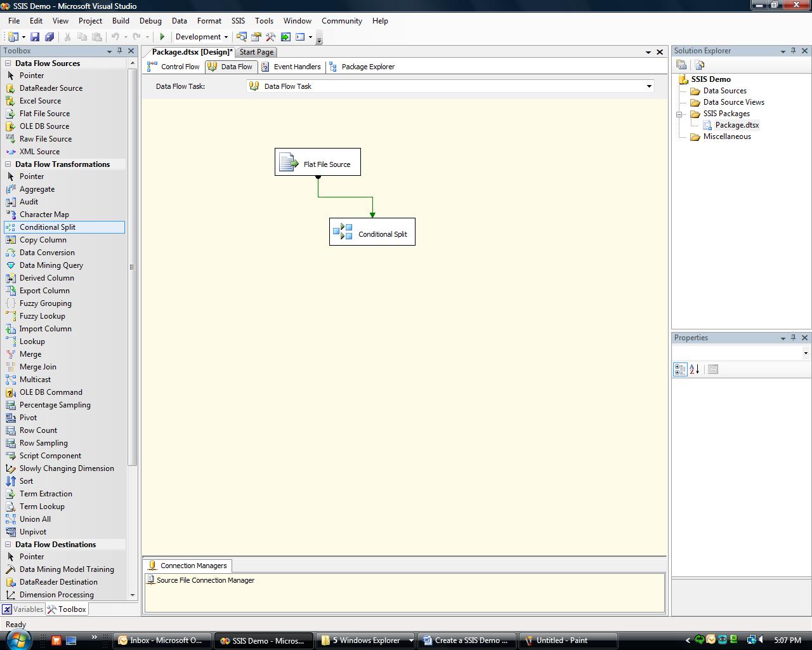
Task: Toggle Alphabetical sort in Properties panel
Action: [x=695, y=369]
